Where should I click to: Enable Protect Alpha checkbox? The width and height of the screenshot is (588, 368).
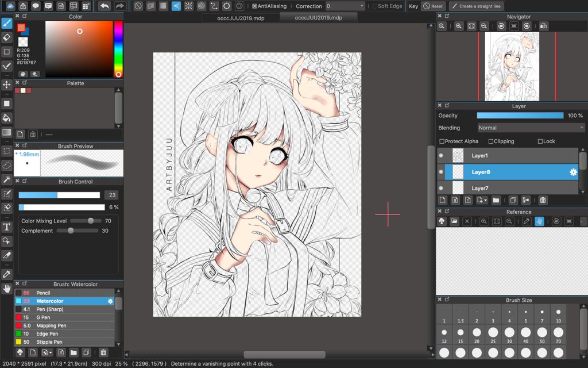(x=442, y=141)
